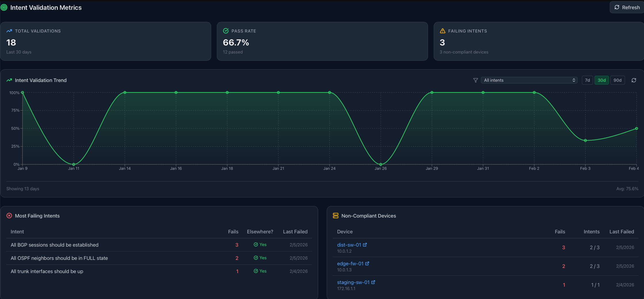
Task: Click the Yes checkmark for BGP sessions intent
Action: [x=256, y=245]
